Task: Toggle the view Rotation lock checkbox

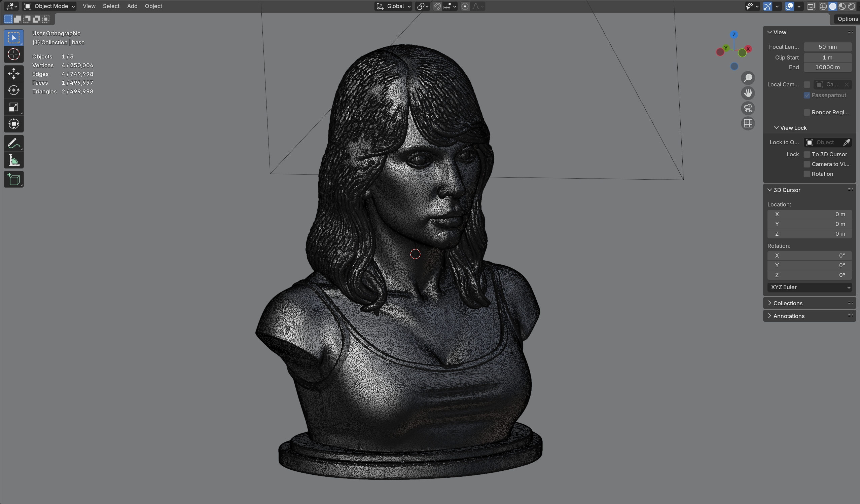Action: coord(807,174)
